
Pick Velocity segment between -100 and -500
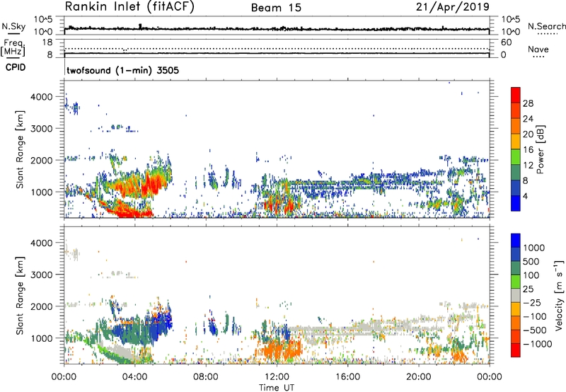coord(516,323)
